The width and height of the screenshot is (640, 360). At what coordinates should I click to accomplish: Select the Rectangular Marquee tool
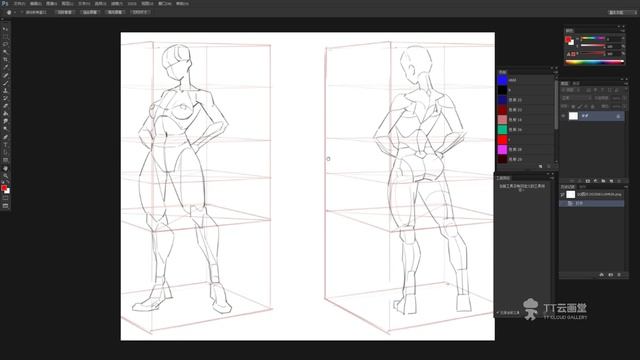click(5, 37)
